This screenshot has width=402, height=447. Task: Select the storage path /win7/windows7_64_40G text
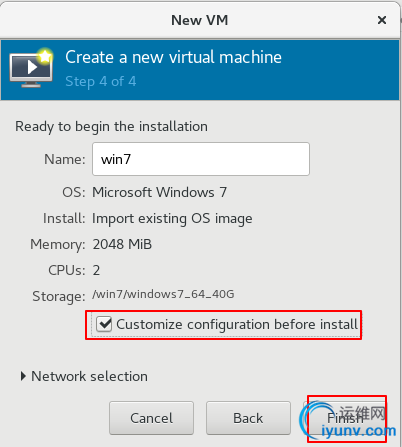[x=163, y=294]
